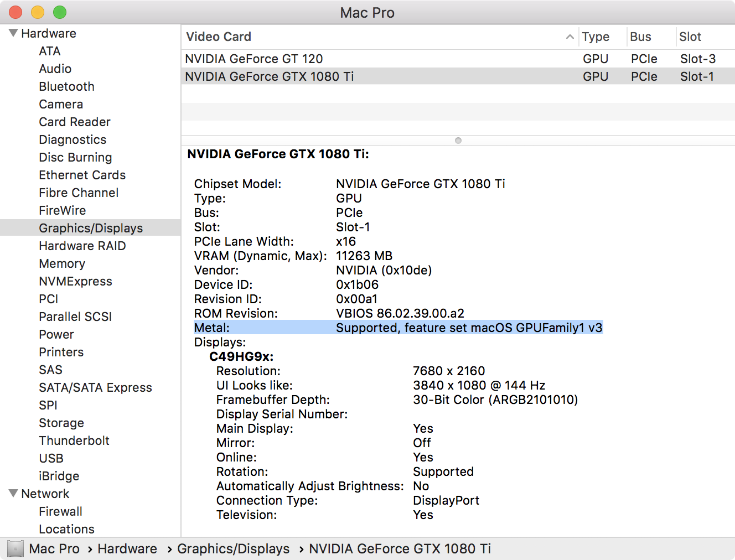This screenshot has height=560, width=735.
Task: Select Ethernet Cards in the sidebar
Action: tap(82, 175)
